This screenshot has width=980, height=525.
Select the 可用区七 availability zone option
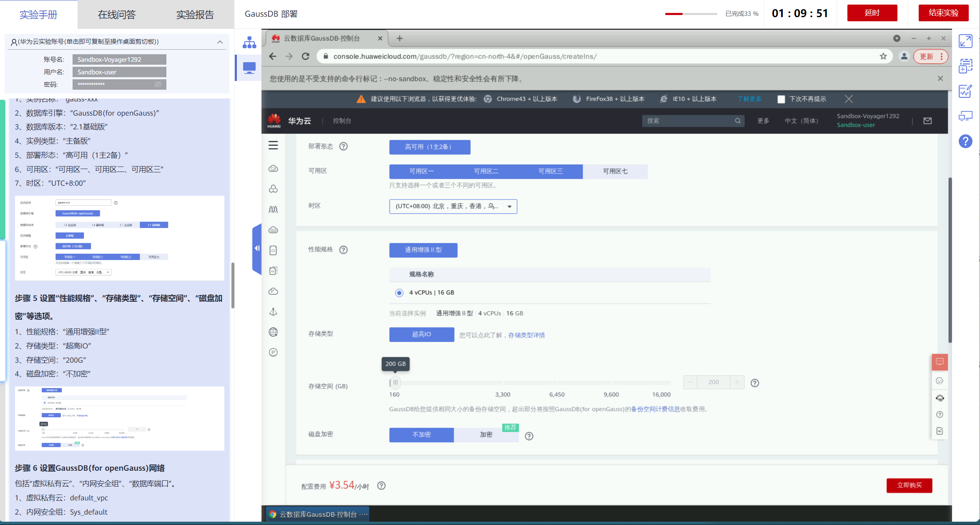point(615,172)
